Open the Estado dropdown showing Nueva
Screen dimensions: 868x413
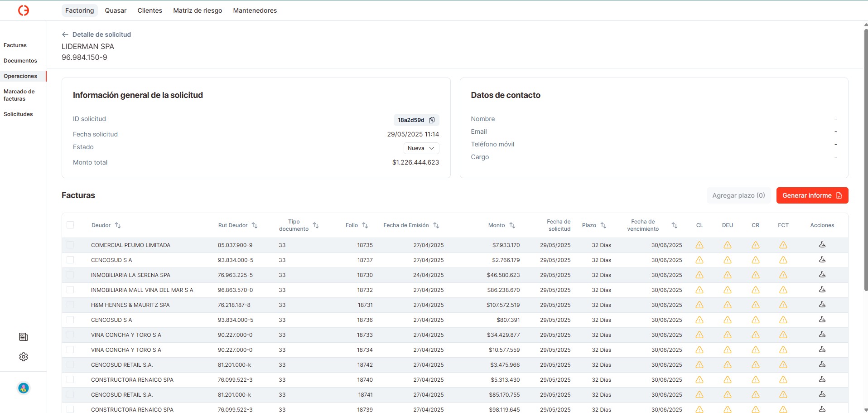pyautogui.click(x=421, y=148)
